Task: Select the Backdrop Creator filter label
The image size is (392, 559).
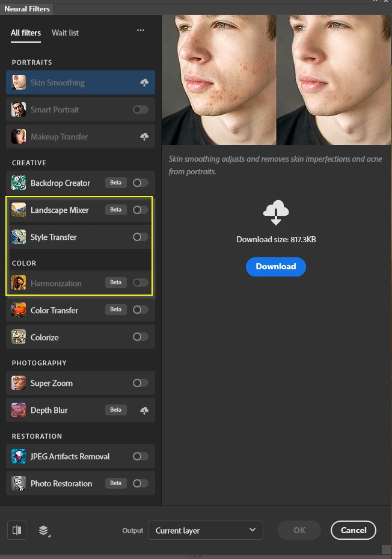Action: 60,183
